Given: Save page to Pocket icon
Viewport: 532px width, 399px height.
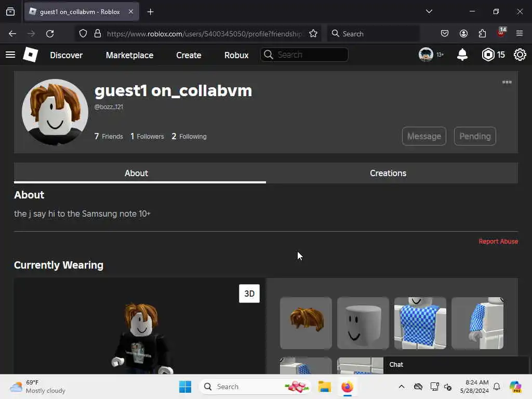Looking at the screenshot, I should click(445, 34).
